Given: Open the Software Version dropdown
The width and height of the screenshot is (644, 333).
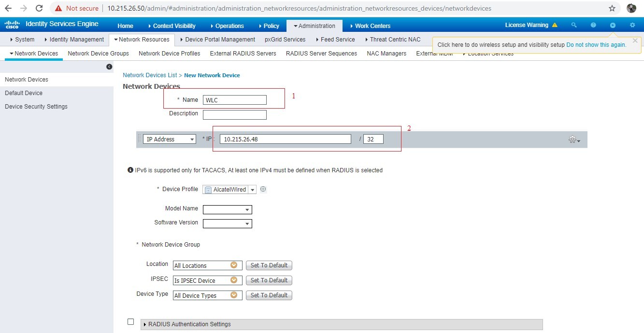Looking at the screenshot, I should tap(228, 223).
